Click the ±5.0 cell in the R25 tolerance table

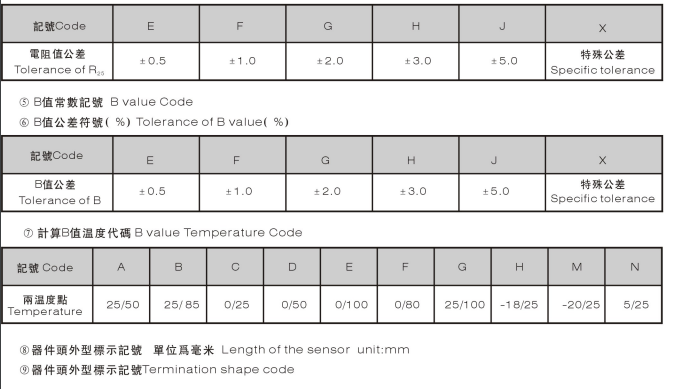point(502,61)
